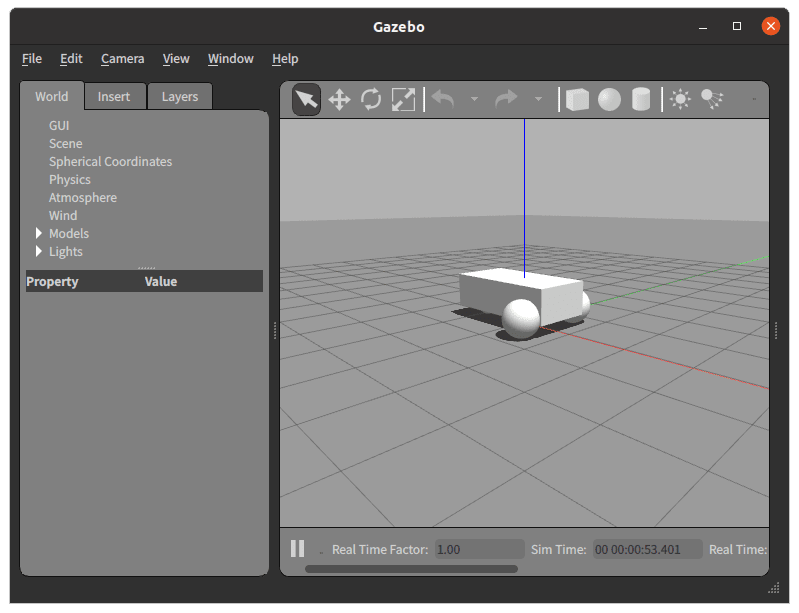799x613 pixels.
Task: Select GUI in the world tree
Action: [59, 126]
